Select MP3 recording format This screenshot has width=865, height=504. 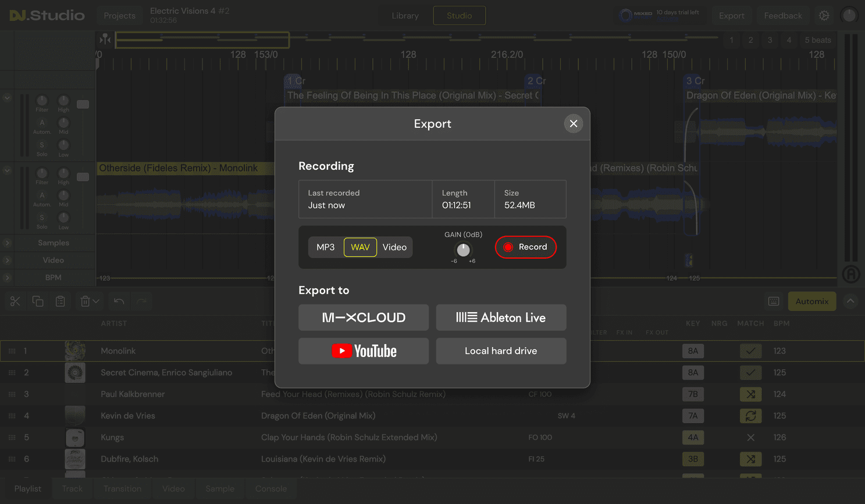326,247
